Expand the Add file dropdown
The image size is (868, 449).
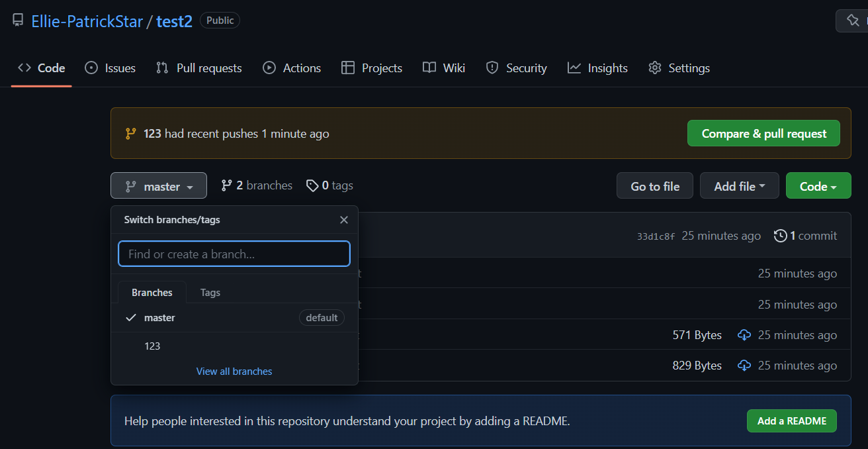coord(740,186)
